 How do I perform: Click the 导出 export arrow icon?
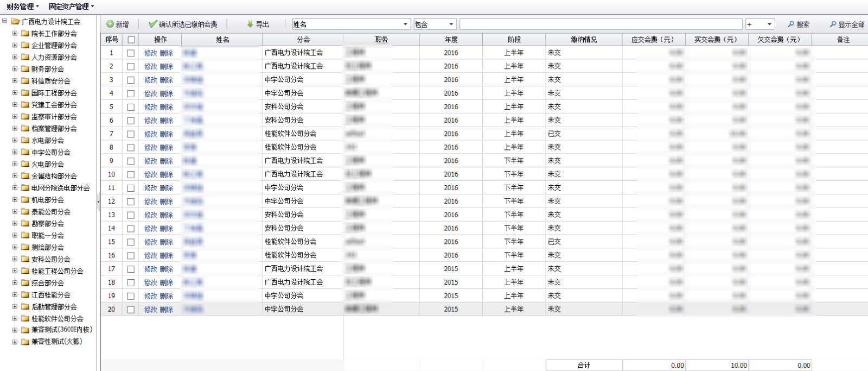click(250, 24)
